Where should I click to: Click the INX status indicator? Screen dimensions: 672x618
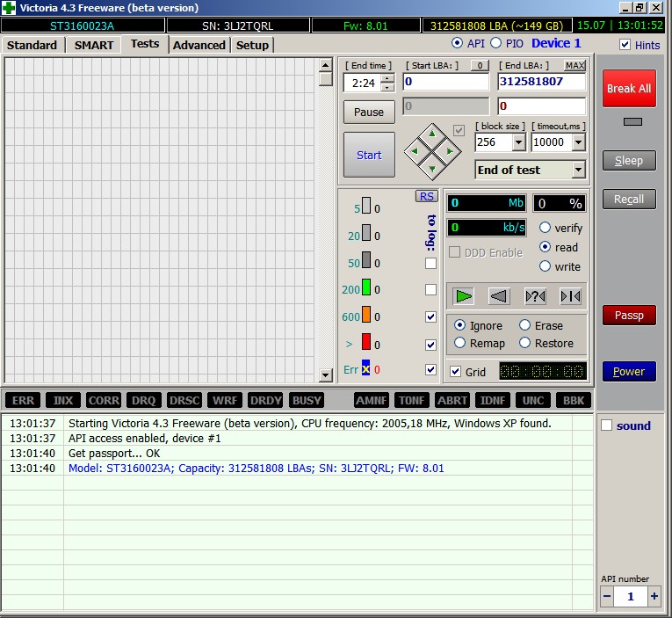pyautogui.click(x=63, y=401)
